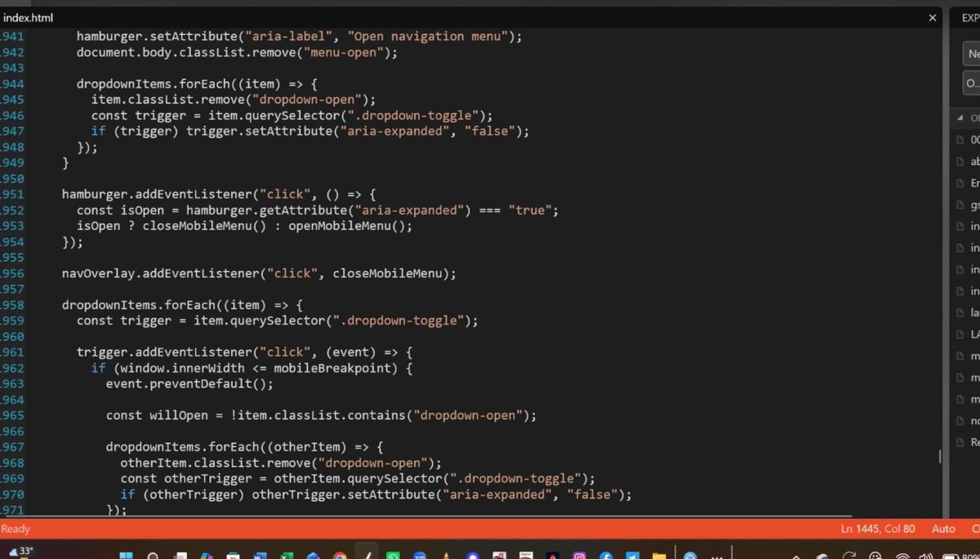Open file starting with 'Re' in panel
980x559 pixels.
(969, 442)
